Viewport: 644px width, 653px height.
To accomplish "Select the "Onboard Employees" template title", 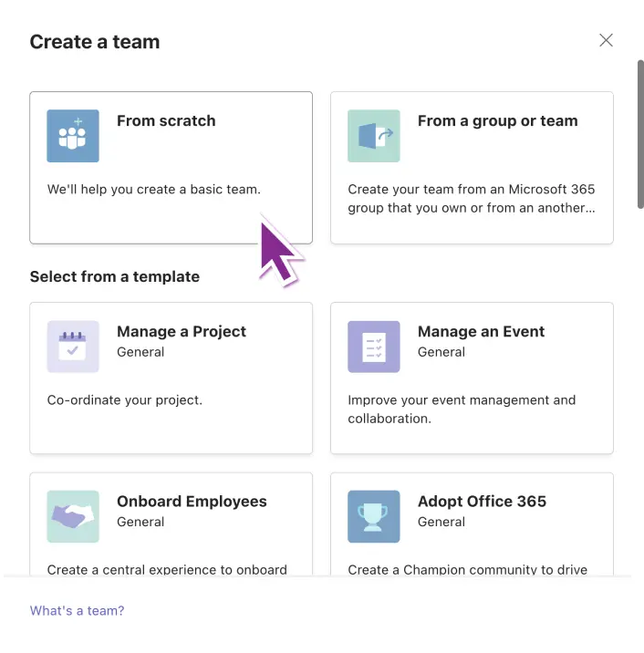I will coord(192,501).
